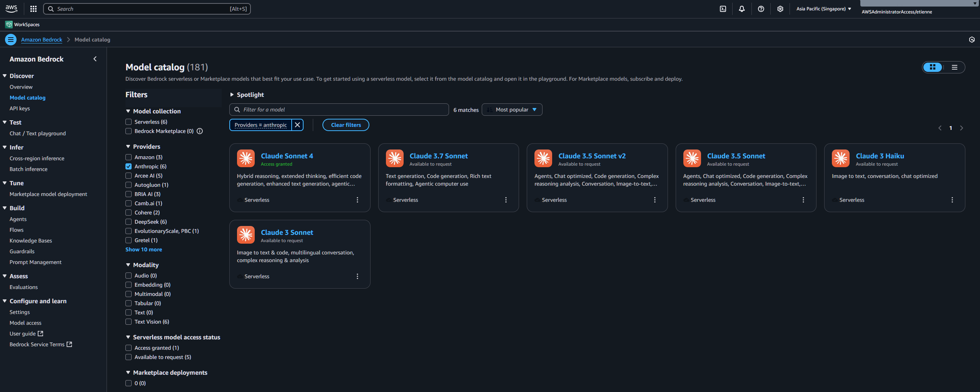The width and height of the screenshot is (980, 392).
Task: Open the Most popular sort dropdown
Action: (512, 110)
